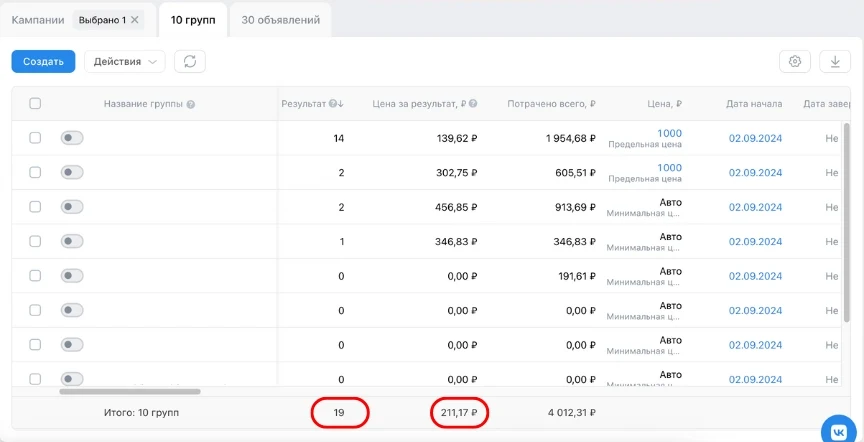Click price link 1000 in 1 954,68 ₽ row

pyautogui.click(x=669, y=133)
